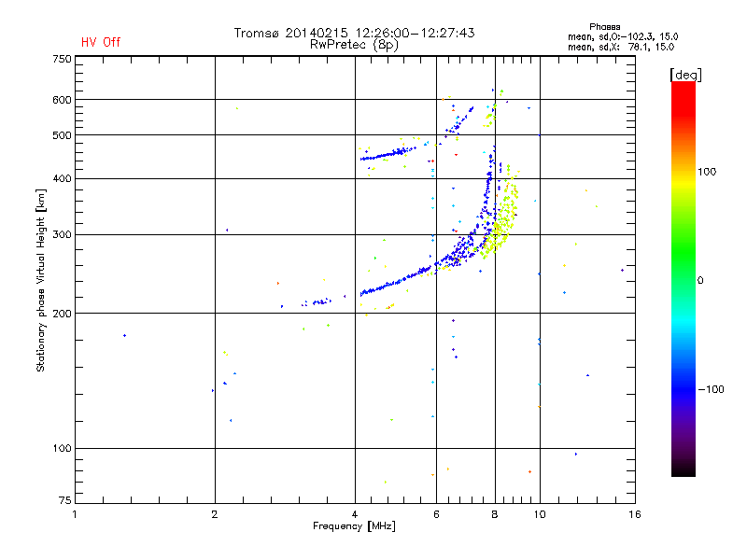Click the colorbar label 0
747x560 pixels.
(x=700, y=281)
